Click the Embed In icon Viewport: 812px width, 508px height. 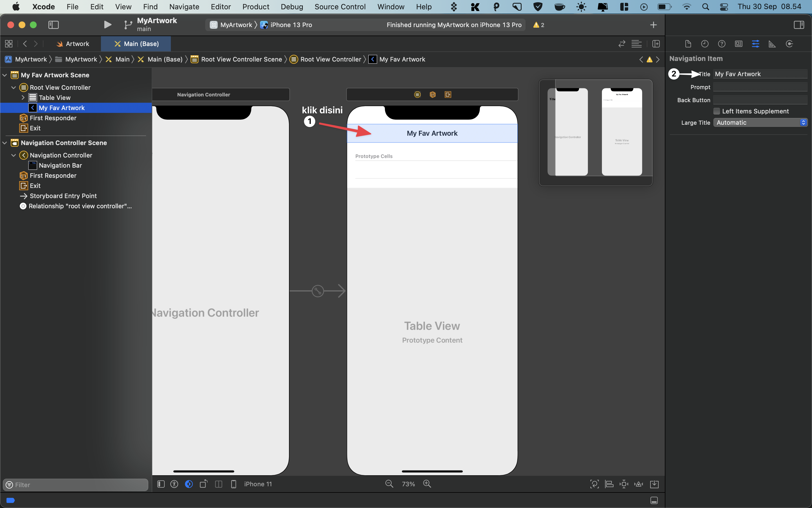click(654, 484)
